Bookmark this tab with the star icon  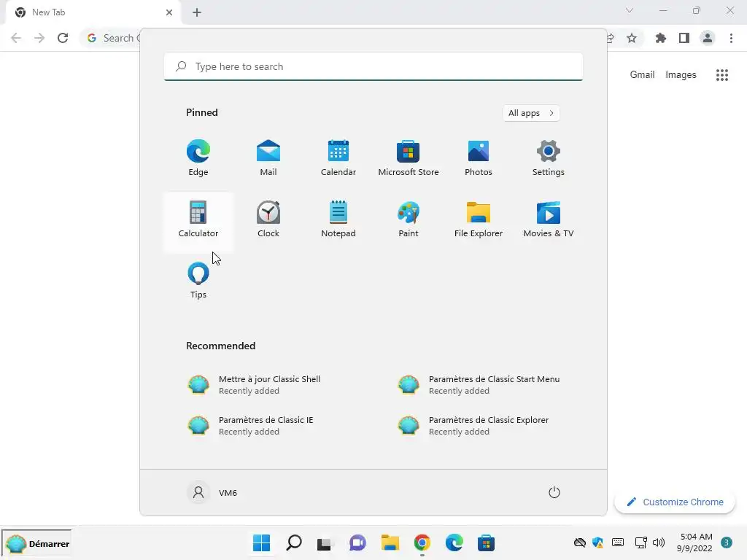click(632, 38)
